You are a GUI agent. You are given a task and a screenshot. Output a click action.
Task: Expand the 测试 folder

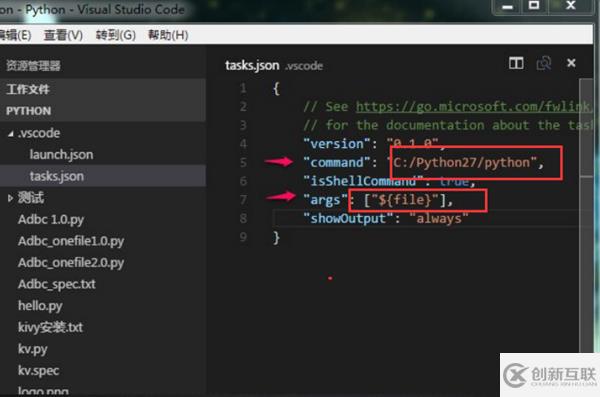pos(10,198)
